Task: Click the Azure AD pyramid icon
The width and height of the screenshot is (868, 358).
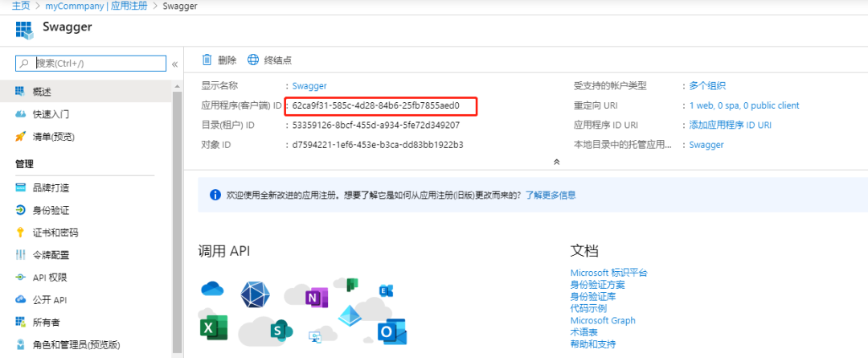Action: pyautogui.click(x=350, y=315)
